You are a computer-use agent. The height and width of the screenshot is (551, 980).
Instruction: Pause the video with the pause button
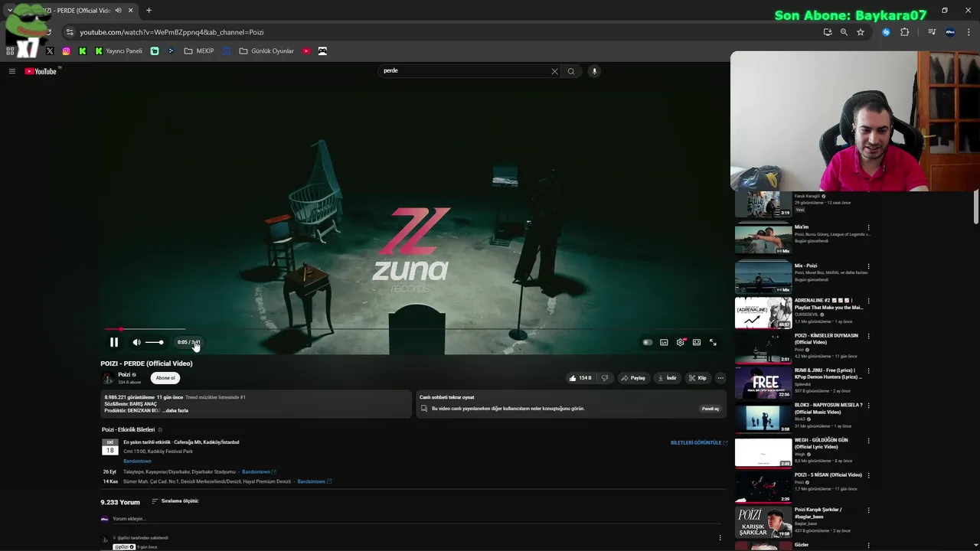tap(114, 342)
